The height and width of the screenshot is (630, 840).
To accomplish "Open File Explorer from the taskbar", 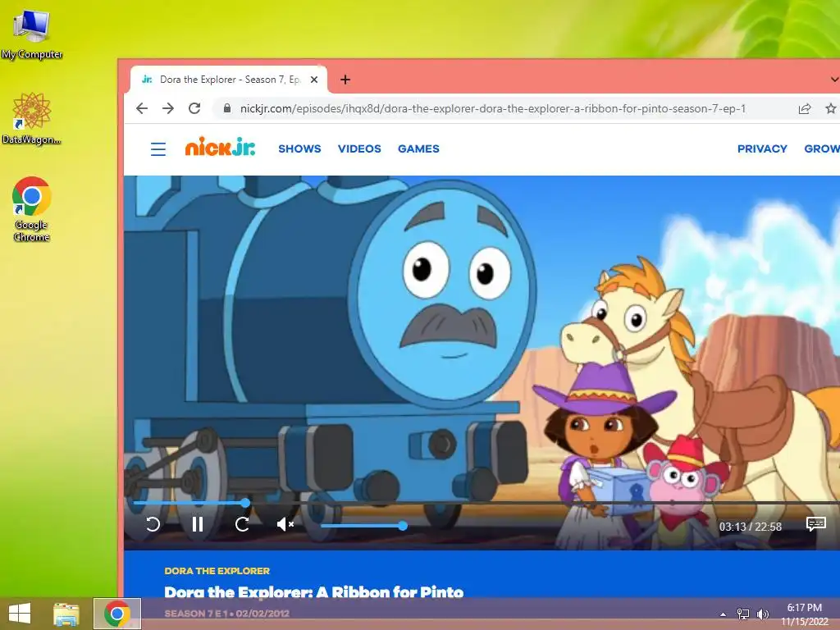I will pos(66,614).
